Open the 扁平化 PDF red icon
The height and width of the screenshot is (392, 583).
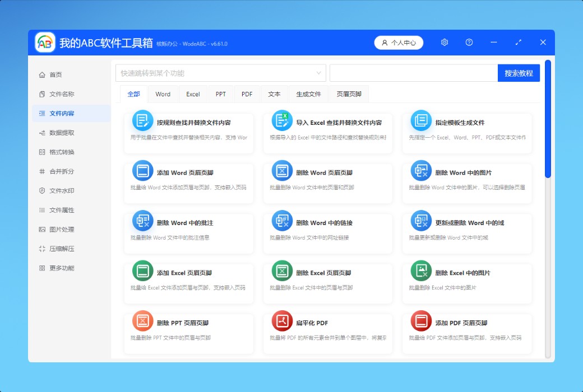282,321
